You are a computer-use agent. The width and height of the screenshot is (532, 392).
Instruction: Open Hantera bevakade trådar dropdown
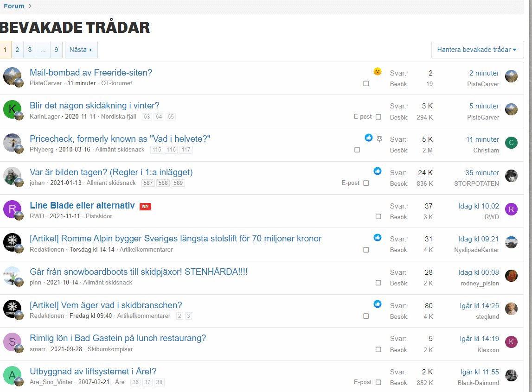[477, 50]
